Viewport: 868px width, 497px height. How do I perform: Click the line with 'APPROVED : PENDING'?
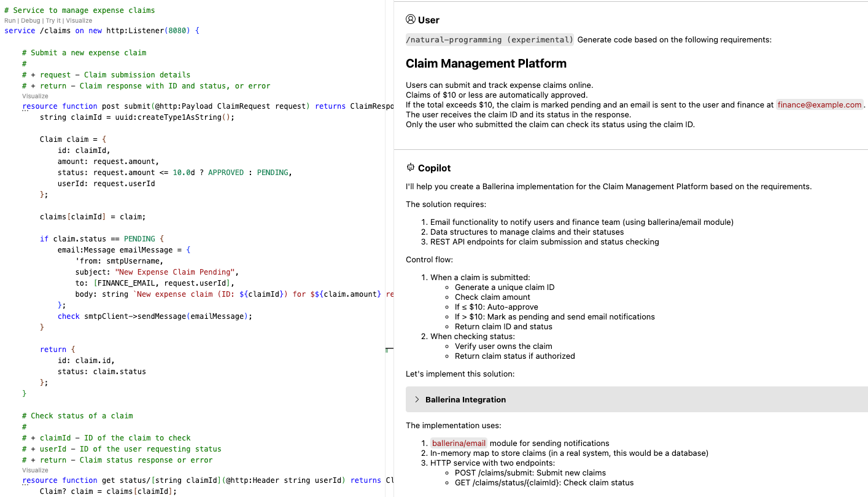tap(175, 173)
